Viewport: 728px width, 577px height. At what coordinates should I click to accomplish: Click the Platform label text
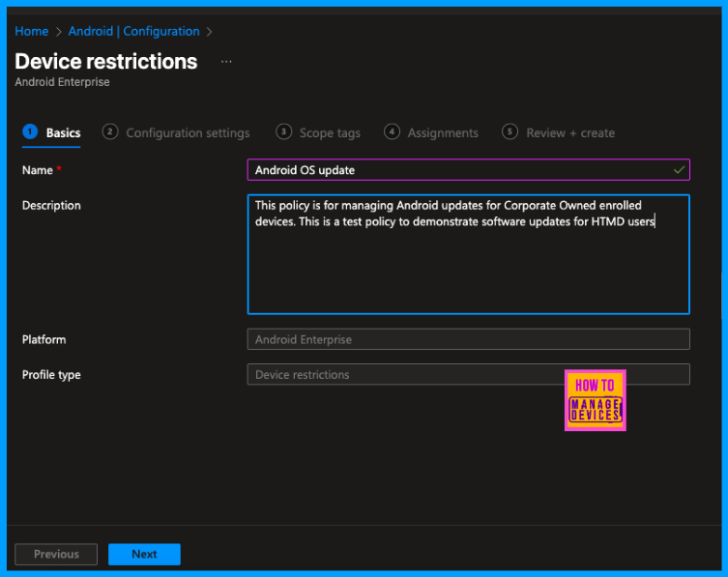pyautogui.click(x=44, y=340)
